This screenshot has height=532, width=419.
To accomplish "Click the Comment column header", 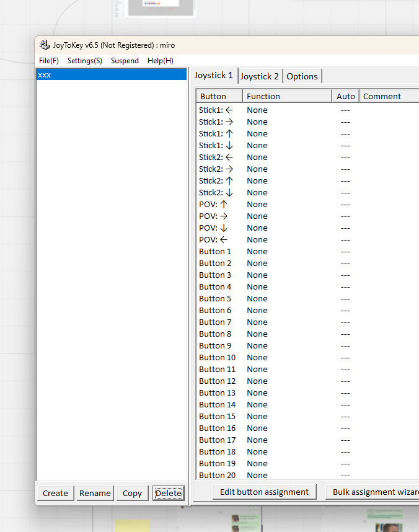I will 389,96.
